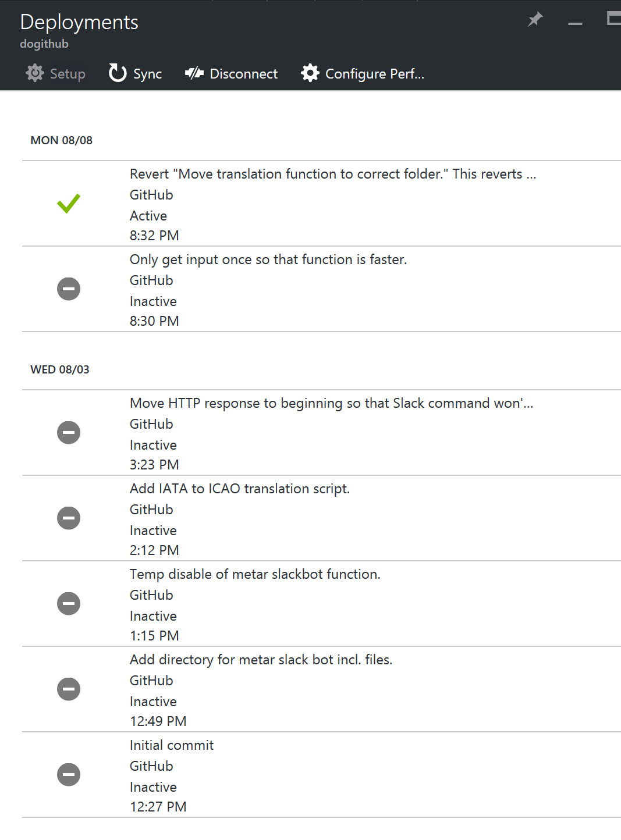Screen dimensions: 621x840
Task: Pin the Deployments blade
Action: pyautogui.click(x=535, y=19)
